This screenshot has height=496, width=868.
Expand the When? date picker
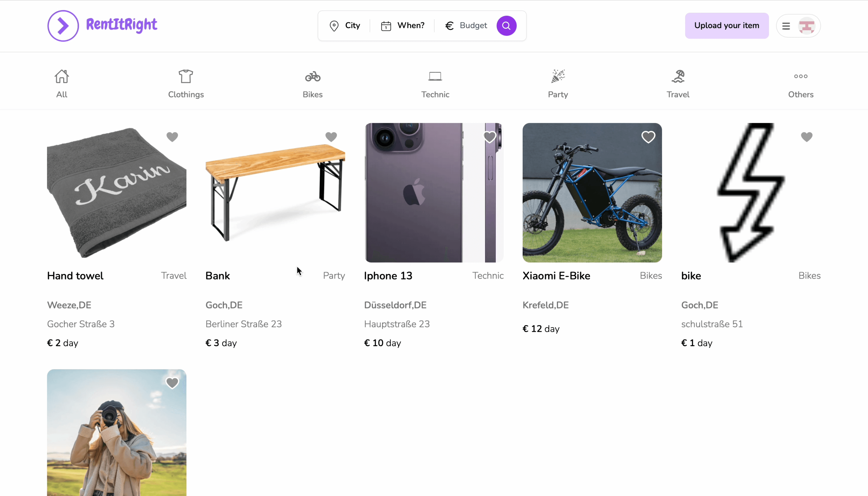pos(403,26)
